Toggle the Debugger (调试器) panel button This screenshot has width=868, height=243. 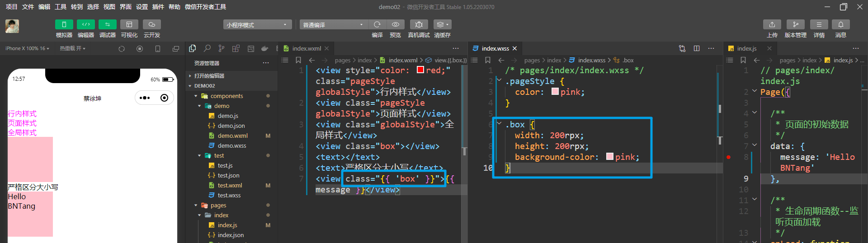pos(108,24)
